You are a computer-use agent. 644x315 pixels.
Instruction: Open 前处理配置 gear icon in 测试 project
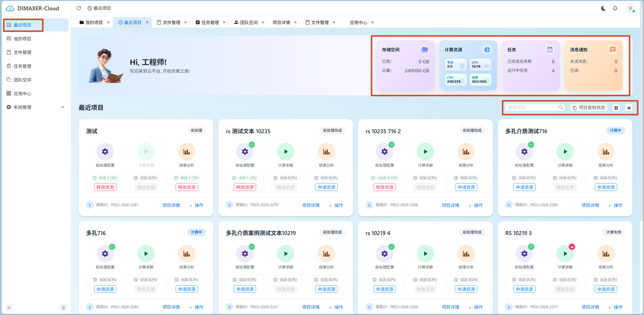[105, 151]
